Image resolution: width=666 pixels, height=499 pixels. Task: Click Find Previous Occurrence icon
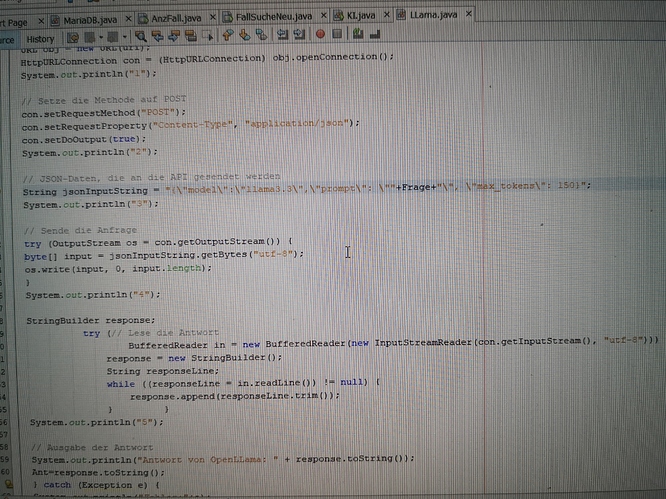[158, 37]
